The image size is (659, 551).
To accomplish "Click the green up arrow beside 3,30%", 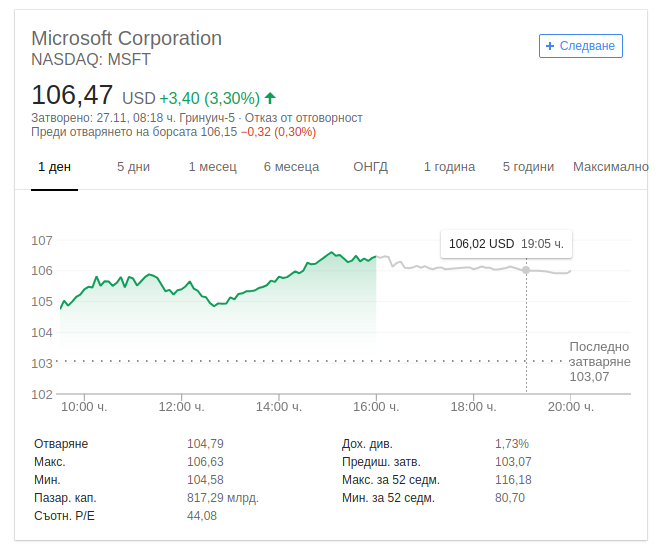I will coord(270,98).
